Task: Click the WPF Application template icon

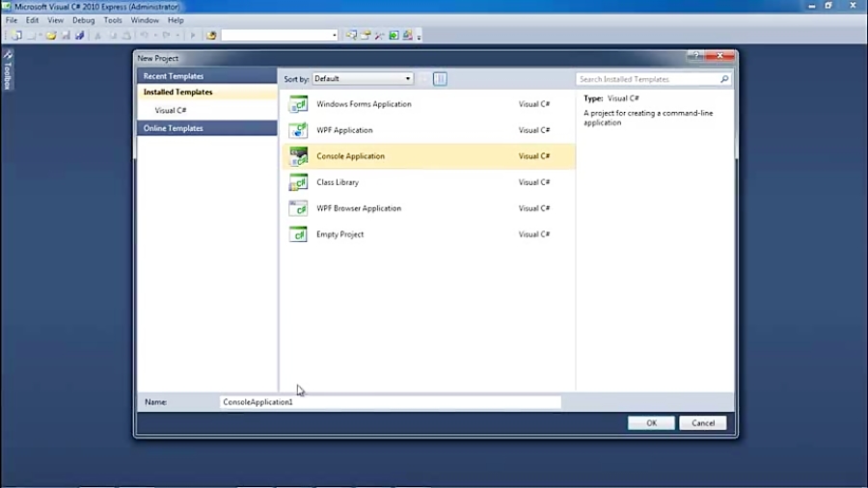Action: pos(298,130)
